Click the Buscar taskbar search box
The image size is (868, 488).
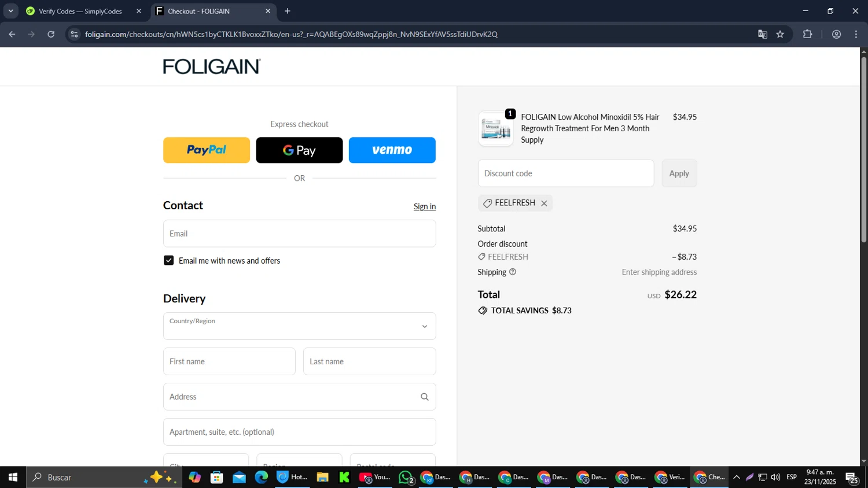click(104, 477)
